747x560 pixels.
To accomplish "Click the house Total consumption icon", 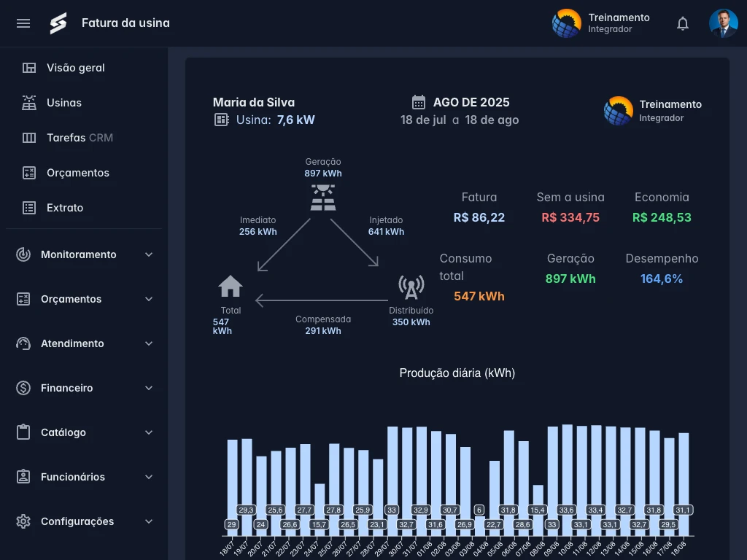I will (x=231, y=287).
